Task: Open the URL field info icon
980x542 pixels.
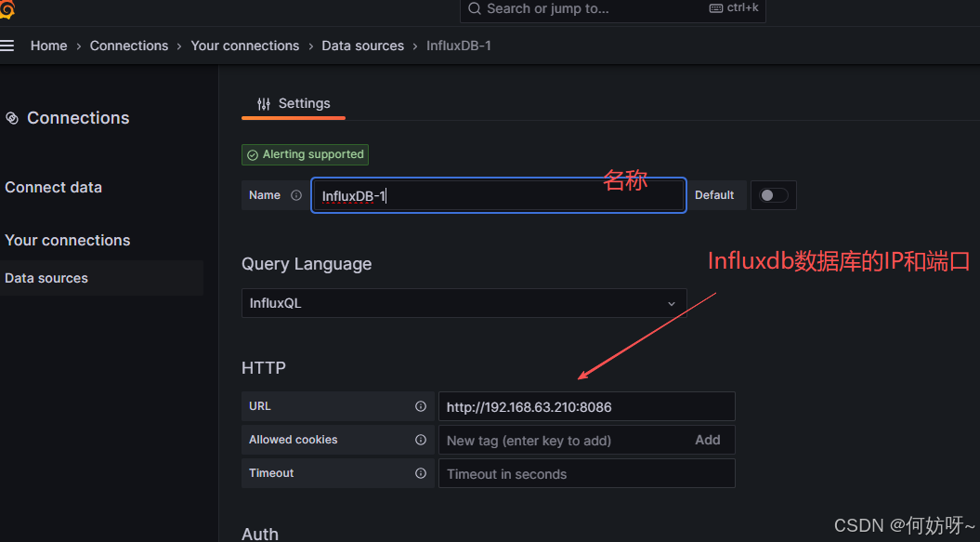Action: [x=421, y=406]
